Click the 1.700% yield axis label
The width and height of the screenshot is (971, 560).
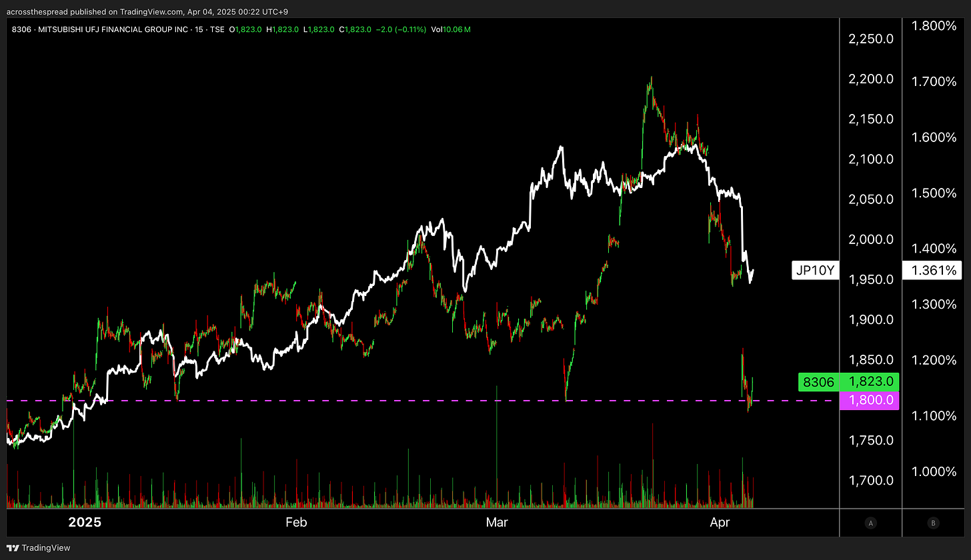934,81
